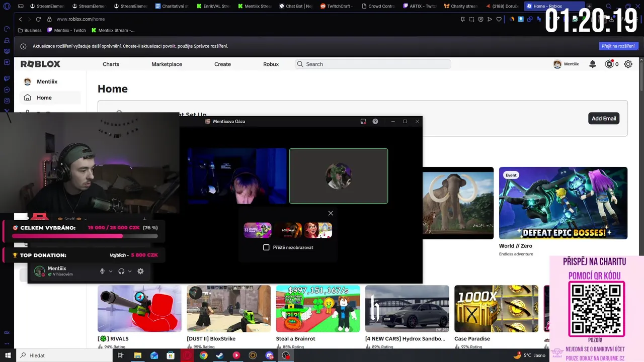Switch to Charitativní browser tab
This screenshot has width=644, height=362.
(172, 6)
